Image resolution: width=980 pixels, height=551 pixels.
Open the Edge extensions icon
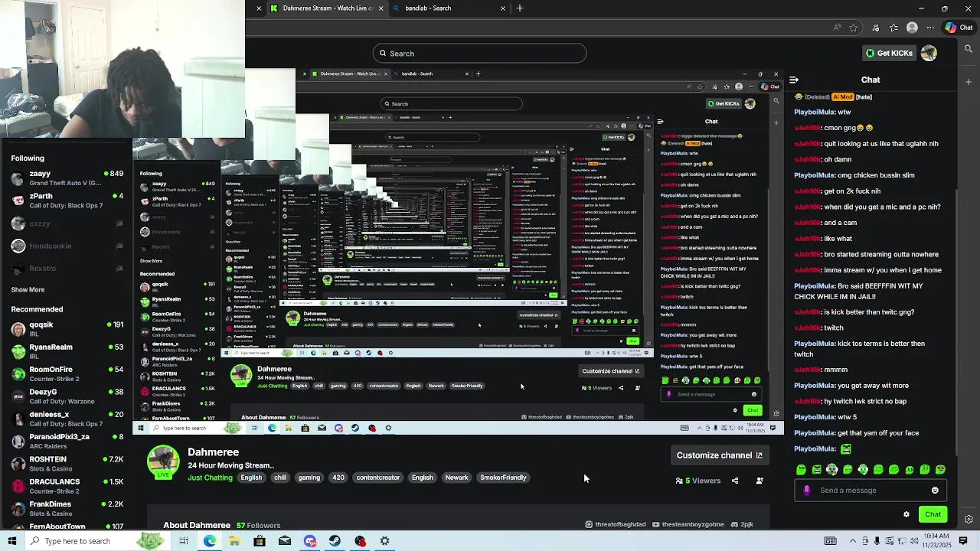[x=876, y=28]
